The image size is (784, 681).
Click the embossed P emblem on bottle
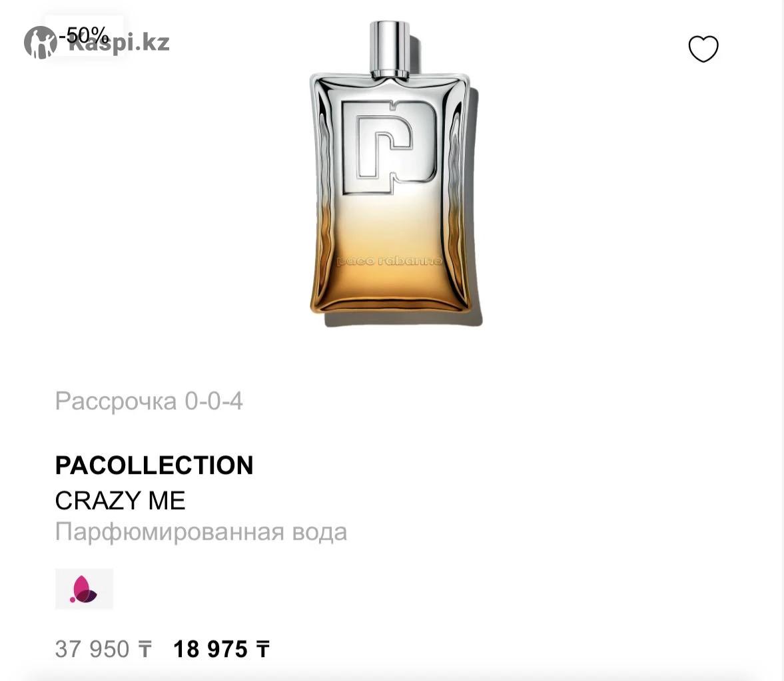tap(389, 147)
